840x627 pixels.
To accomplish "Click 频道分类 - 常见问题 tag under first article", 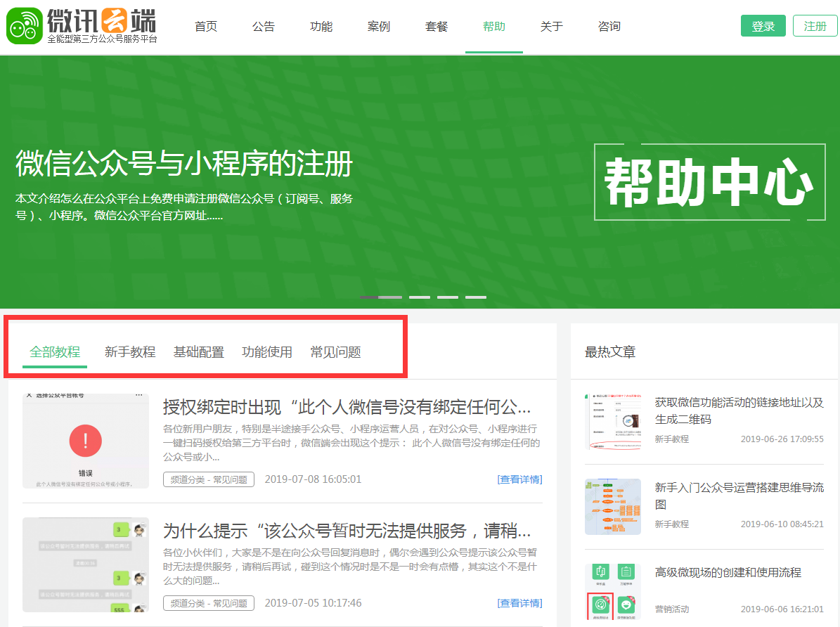I will click(x=209, y=479).
